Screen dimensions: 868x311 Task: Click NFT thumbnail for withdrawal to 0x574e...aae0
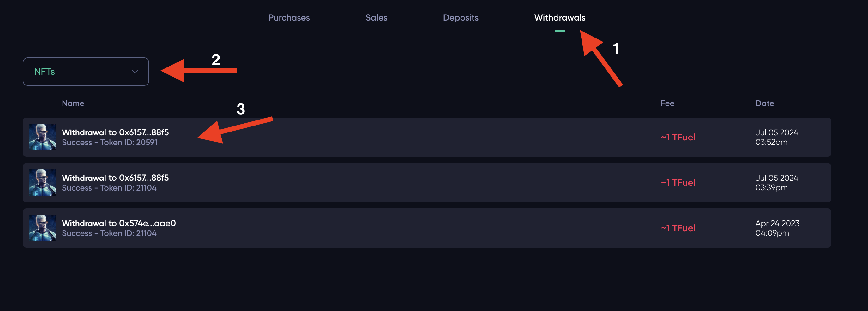click(42, 228)
